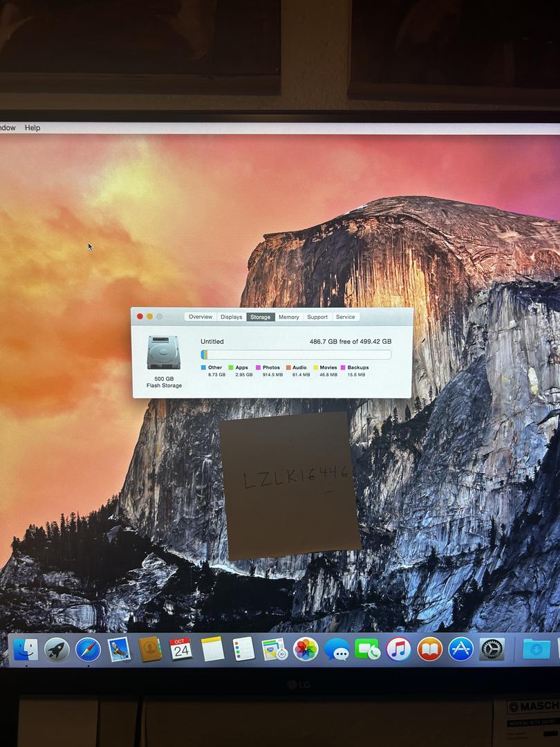Open the Help menu
560x747 pixels.
[32, 128]
